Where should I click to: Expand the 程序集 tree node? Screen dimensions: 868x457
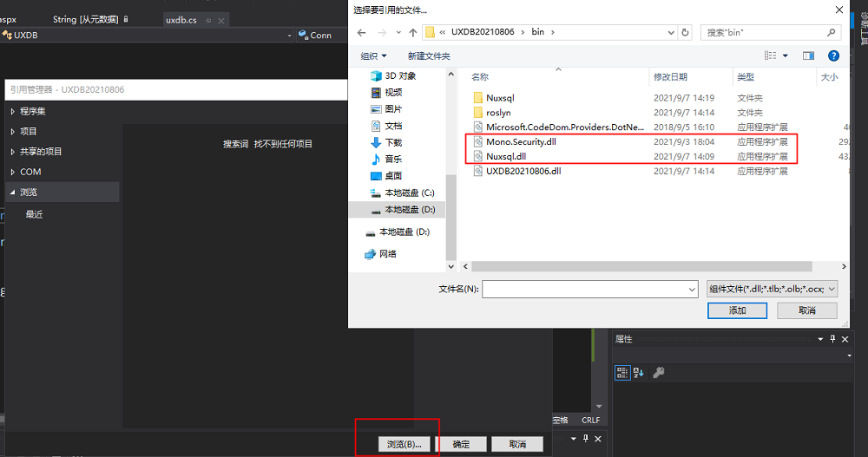pyautogui.click(x=12, y=111)
